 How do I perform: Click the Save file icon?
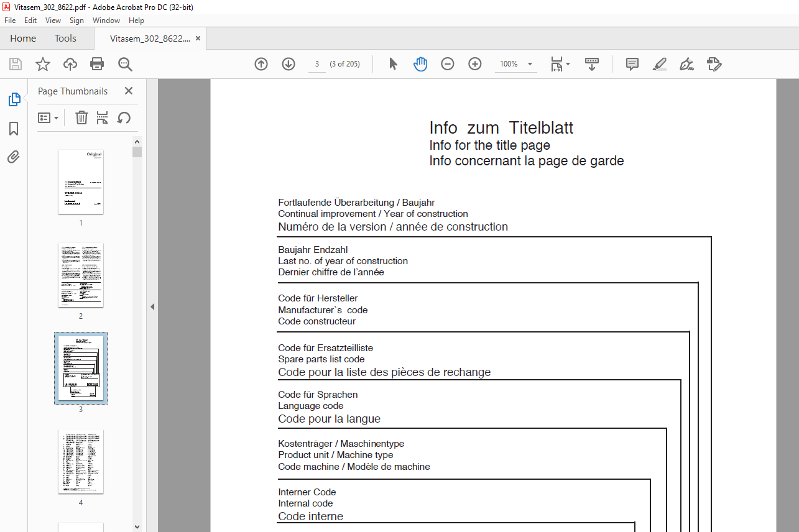tap(16, 64)
